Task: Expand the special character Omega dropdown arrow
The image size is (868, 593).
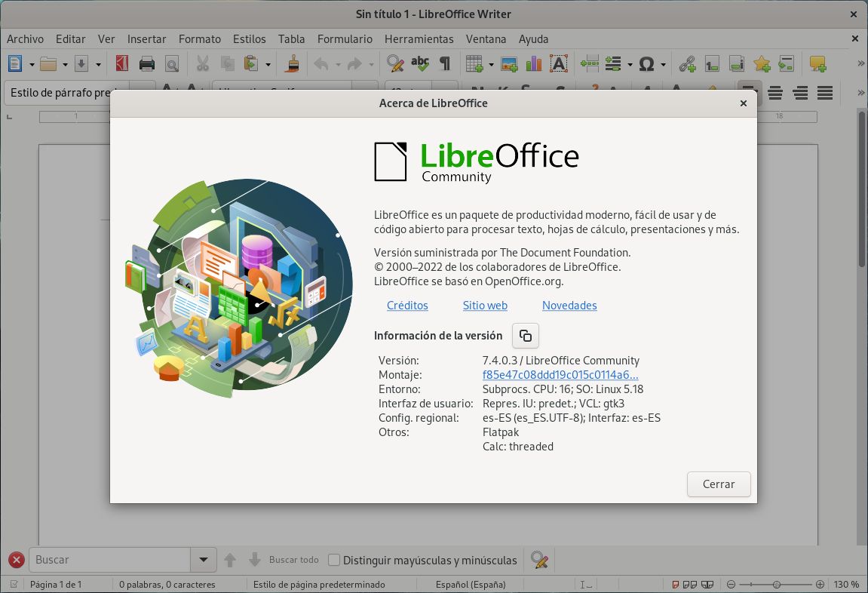Action: click(664, 65)
